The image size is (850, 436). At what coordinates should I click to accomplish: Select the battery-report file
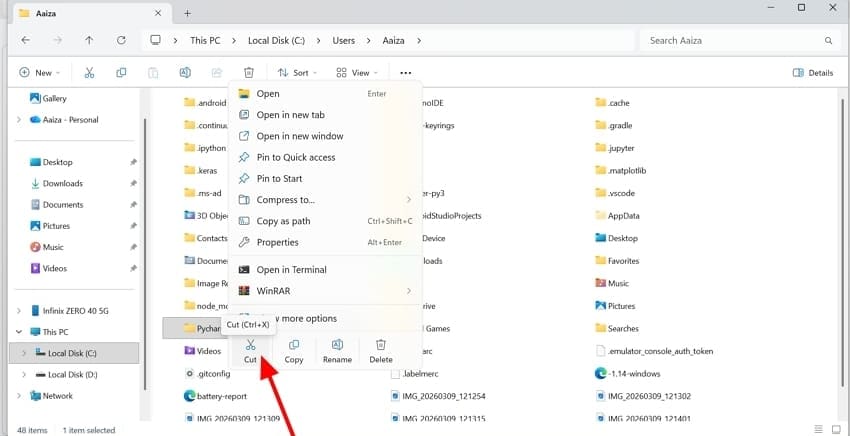pos(216,396)
